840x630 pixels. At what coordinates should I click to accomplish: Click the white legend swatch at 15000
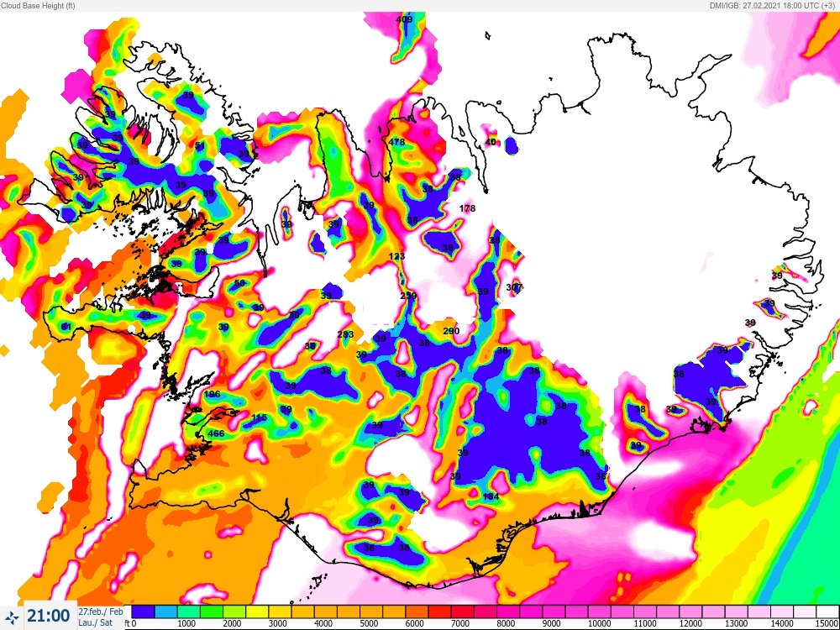[827, 612]
